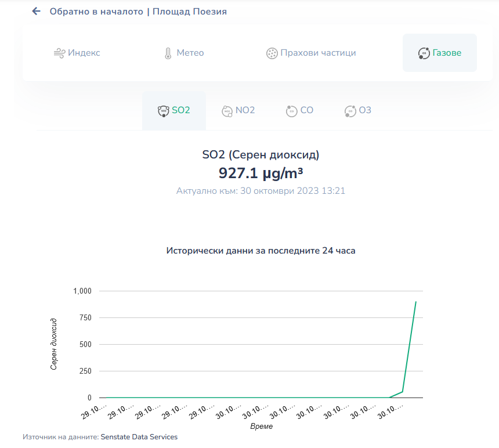Click the peak of the green chart line
The width and height of the screenshot is (499, 448).
tap(416, 302)
